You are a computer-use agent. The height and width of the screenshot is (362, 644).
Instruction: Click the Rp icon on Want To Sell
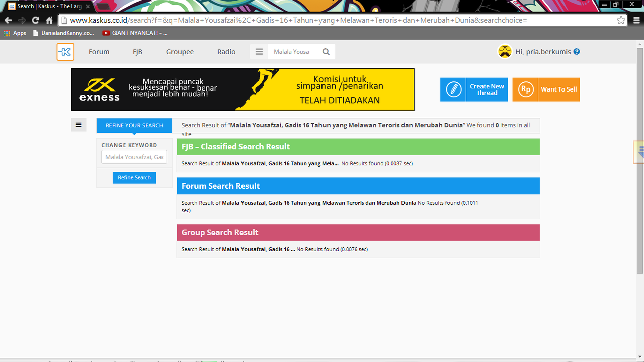pyautogui.click(x=525, y=89)
